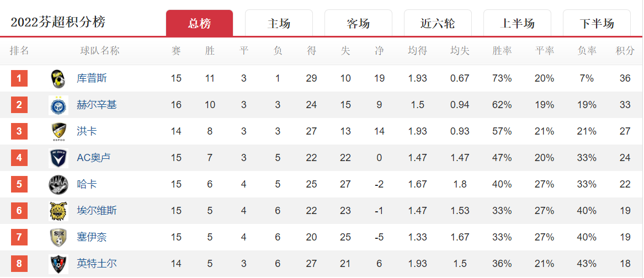Open the 近六轮 tab
Screen dimensions: 644x278
(x=438, y=23)
